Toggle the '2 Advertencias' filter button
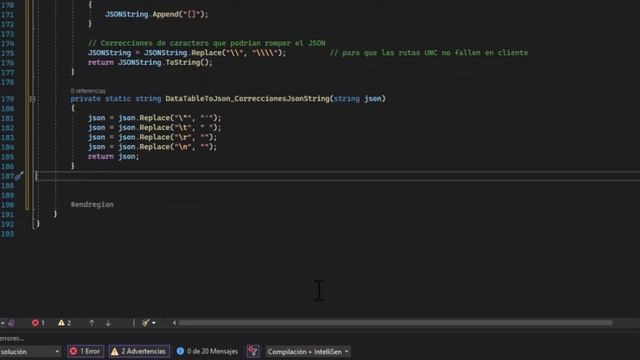 pyautogui.click(x=139, y=351)
